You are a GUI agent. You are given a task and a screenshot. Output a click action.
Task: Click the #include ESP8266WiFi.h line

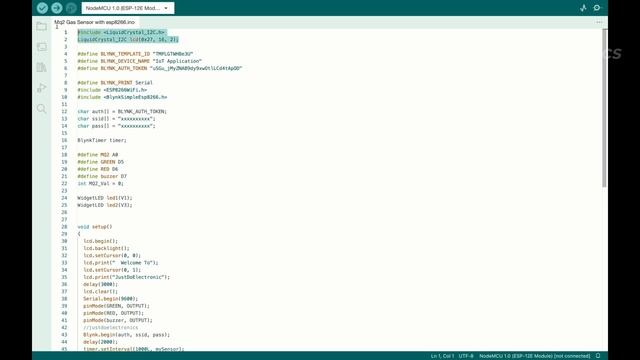point(112,90)
